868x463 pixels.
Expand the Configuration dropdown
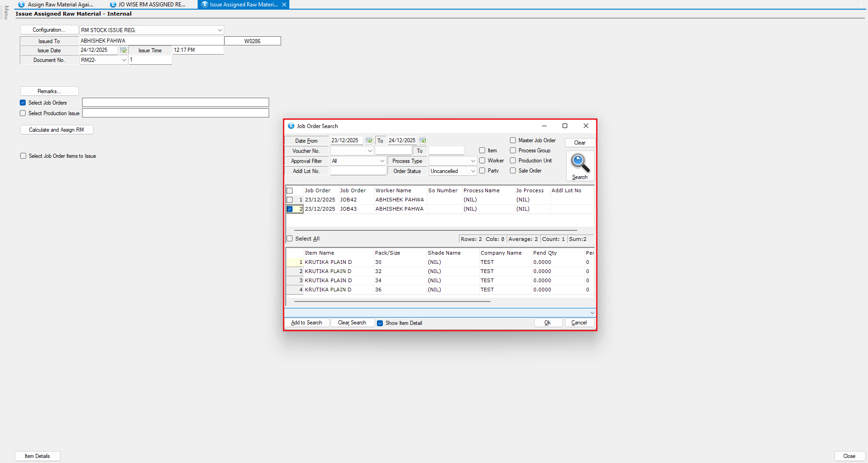pos(220,30)
